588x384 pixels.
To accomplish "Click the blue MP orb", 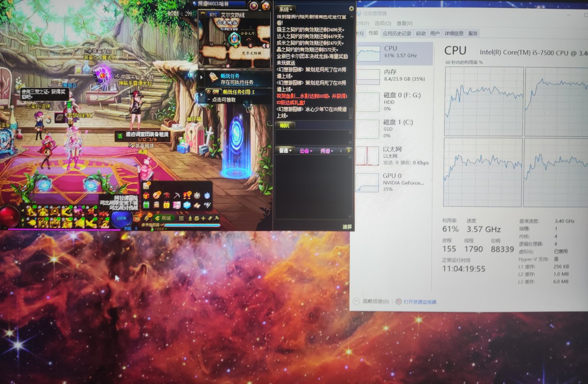I will (x=121, y=218).
